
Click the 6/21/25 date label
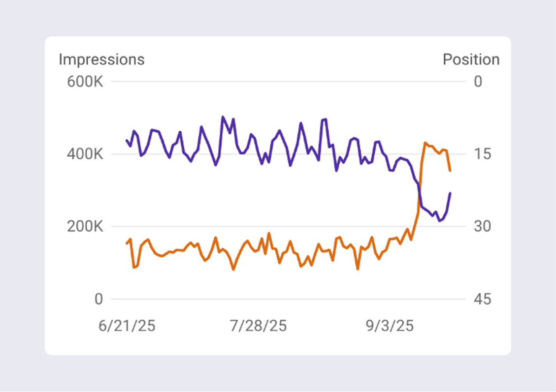click(x=127, y=326)
